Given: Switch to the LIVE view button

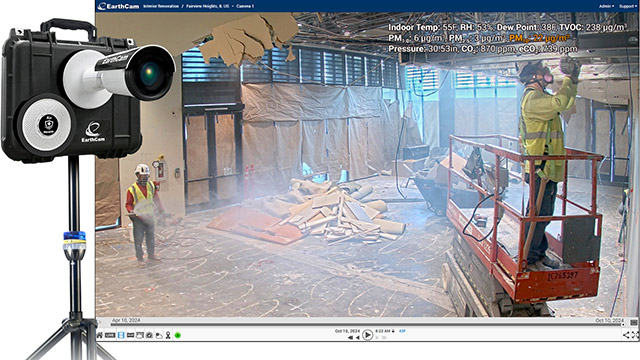Looking at the screenshot, I should (x=110, y=335).
